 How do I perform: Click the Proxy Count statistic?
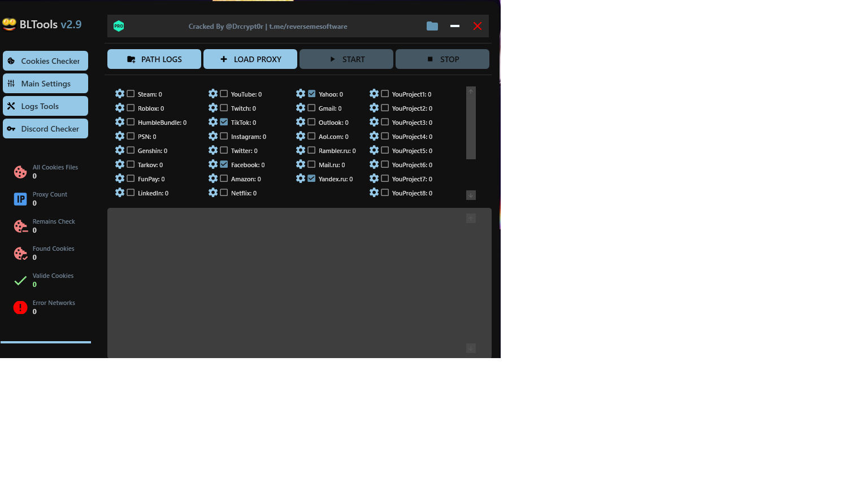(40, 199)
